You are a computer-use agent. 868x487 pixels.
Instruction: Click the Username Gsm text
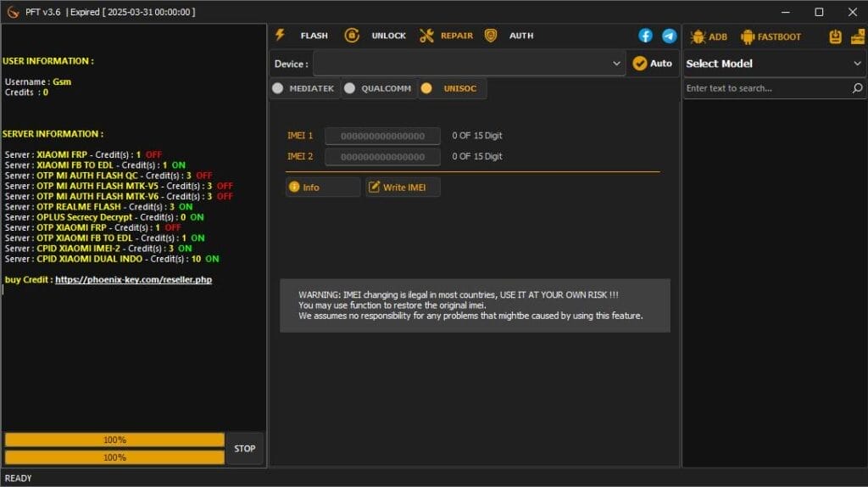click(37, 82)
